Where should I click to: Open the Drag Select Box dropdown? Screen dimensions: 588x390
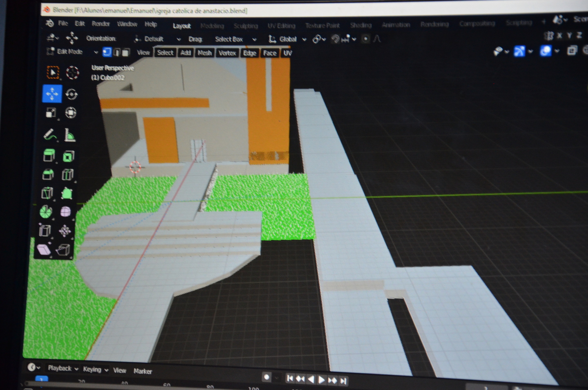tap(236, 39)
